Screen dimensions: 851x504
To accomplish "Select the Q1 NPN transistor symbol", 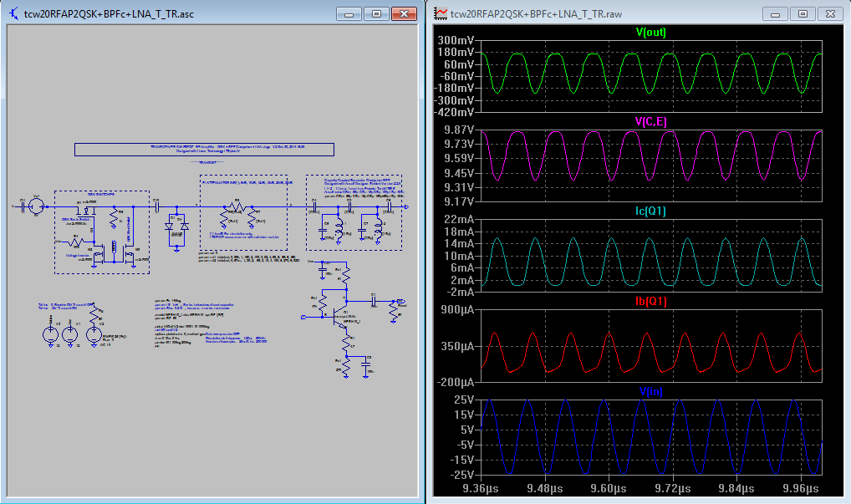I will point(338,316).
